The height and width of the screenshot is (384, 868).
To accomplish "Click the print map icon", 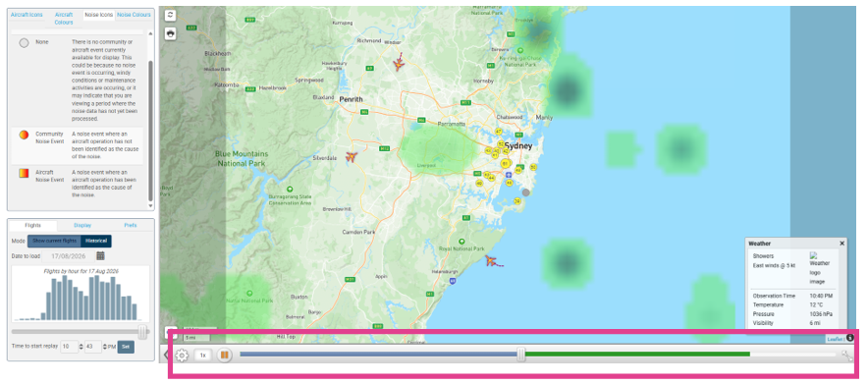I will click(x=171, y=33).
